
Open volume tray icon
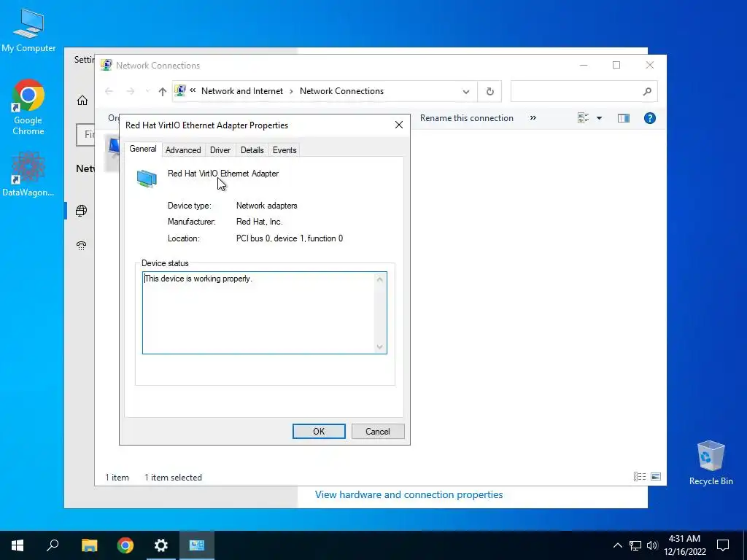click(652, 545)
